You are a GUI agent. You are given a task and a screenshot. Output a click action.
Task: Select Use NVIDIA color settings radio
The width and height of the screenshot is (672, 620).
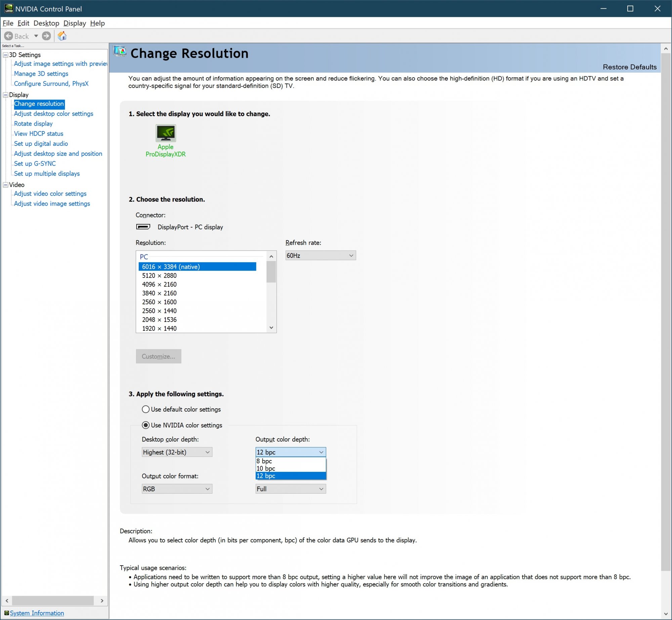(x=145, y=425)
